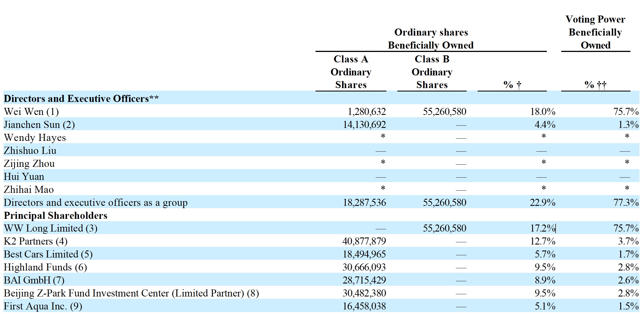Click the Class B Ordinary Shares header
This screenshot has width=644, height=314.
[x=432, y=72]
